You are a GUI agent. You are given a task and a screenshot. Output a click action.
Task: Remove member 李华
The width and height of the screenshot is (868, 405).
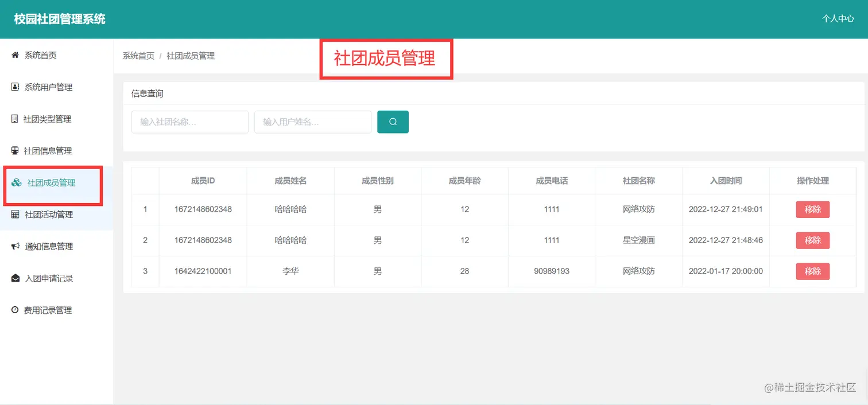[813, 271]
